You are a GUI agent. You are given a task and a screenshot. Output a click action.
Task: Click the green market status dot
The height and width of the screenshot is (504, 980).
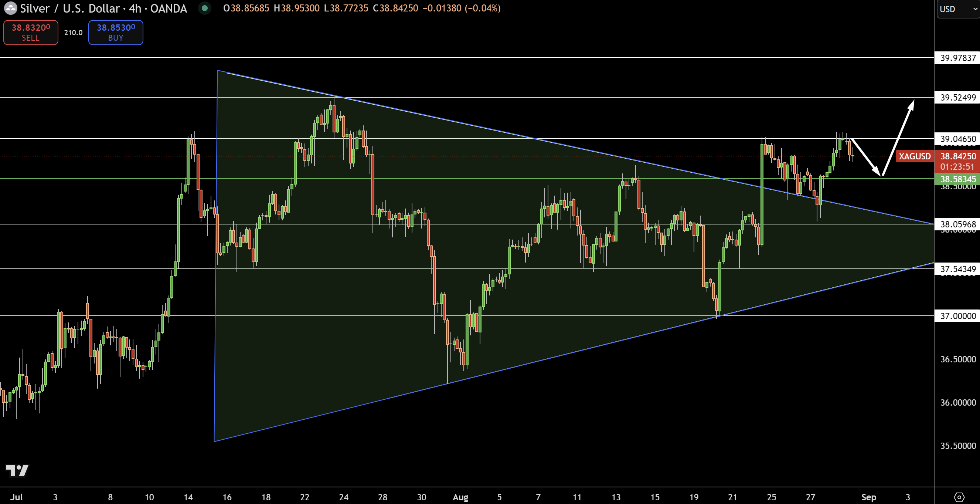pos(205,8)
